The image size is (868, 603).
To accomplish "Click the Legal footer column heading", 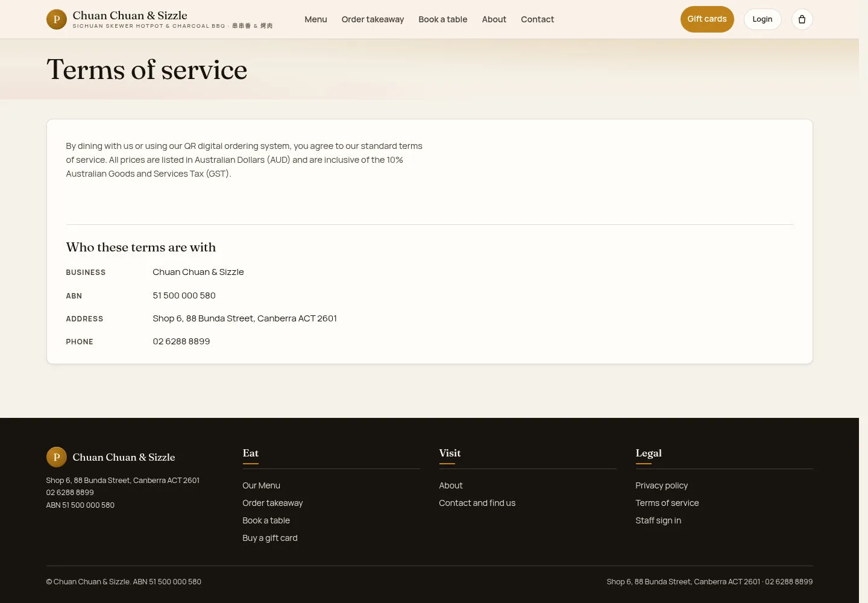I will pyautogui.click(x=649, y=453).
